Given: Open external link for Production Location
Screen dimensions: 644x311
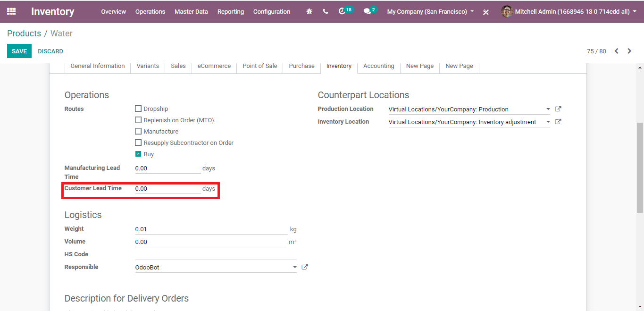Looking at the screenshot, I should click(x=558, y=109).
